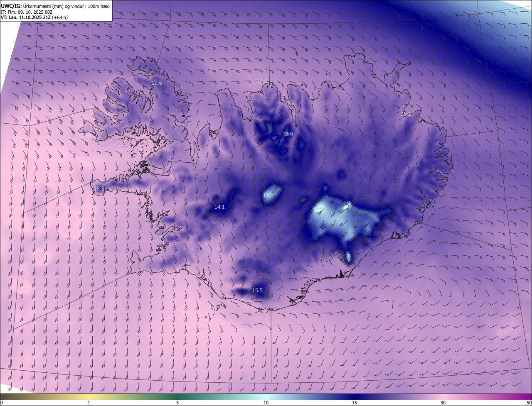This screenshot has width=532, height=406.
Task: Click the 26.6 value off the north coast
Action: coord(261,81)
